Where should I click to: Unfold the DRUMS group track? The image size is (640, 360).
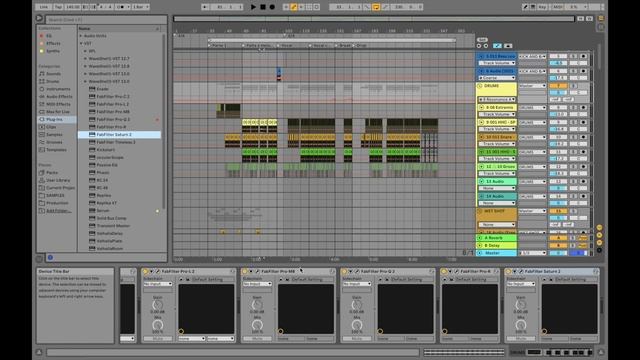(x=480, y=86)
